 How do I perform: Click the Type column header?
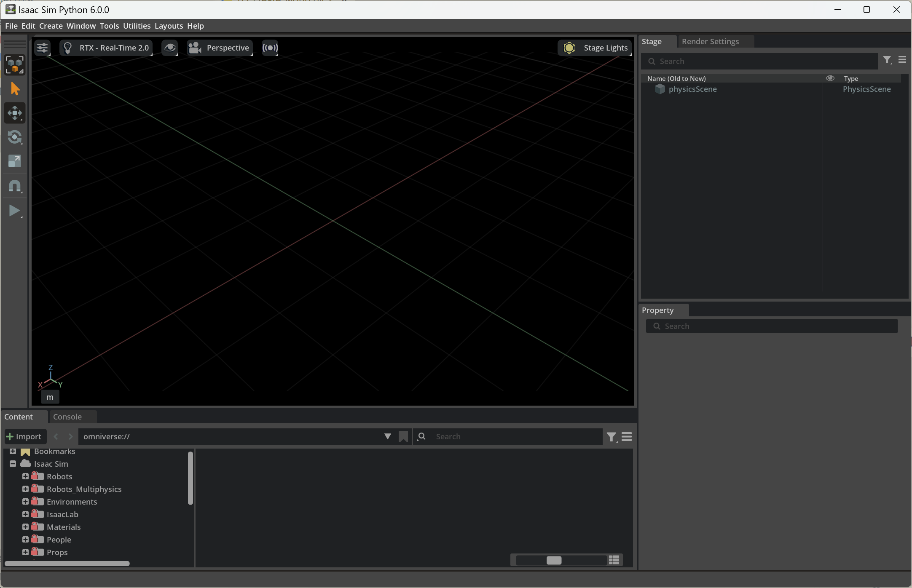pos(851,78)
